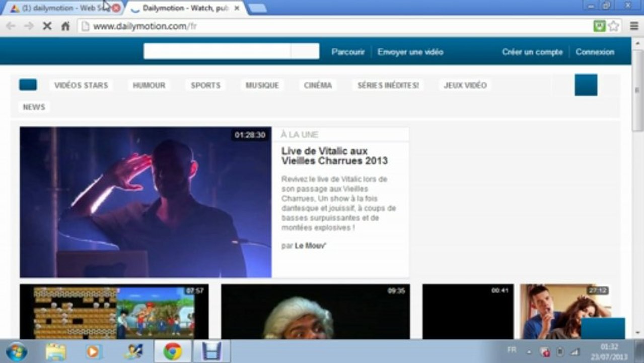Click the Chrome taskbar icon
The width and height of the screenshot is (644, 363).
tap(172, 351)
